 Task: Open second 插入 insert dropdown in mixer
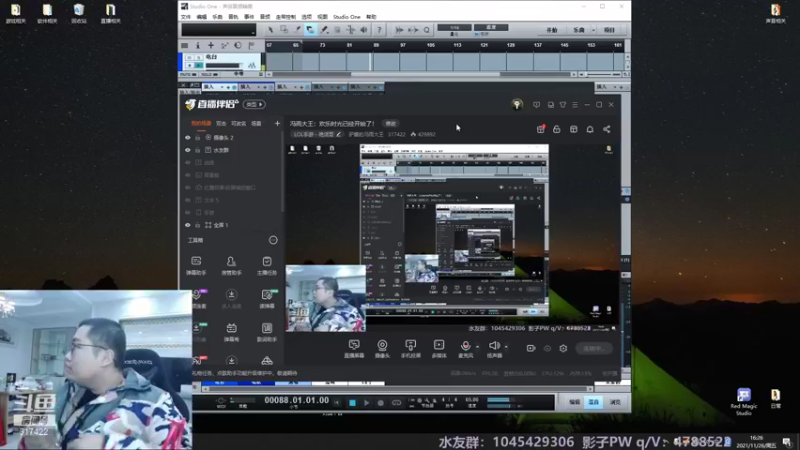point(257,87)
